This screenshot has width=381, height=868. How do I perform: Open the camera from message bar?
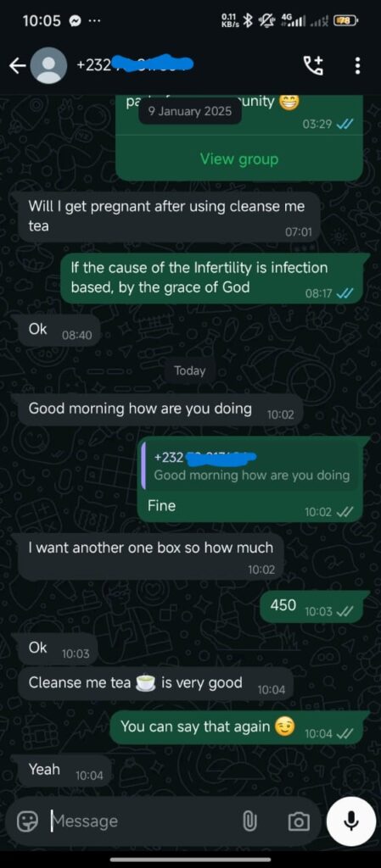pyautogui.click(x=299, y=821)
